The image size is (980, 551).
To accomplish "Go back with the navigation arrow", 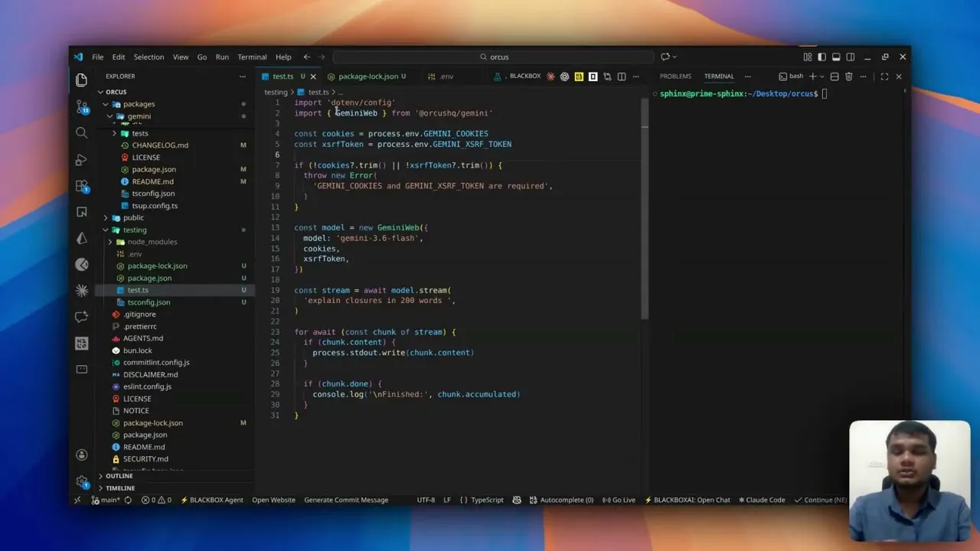I will pos(307,57).
